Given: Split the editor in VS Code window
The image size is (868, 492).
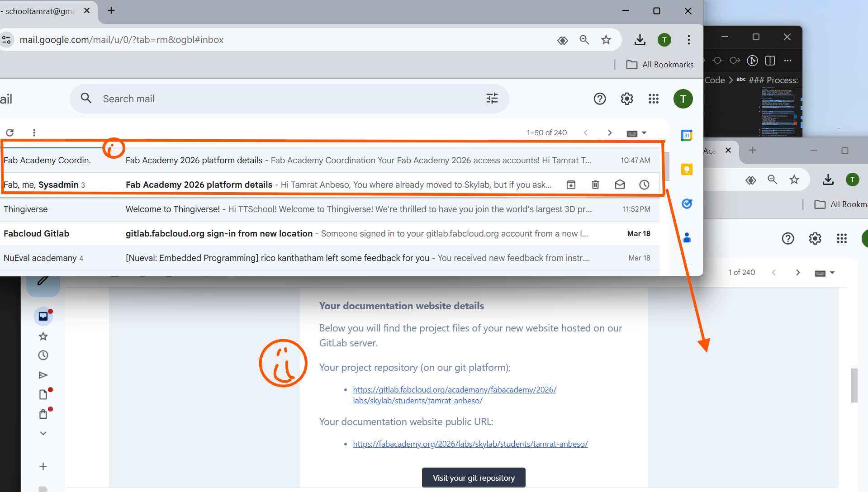Looking at the screenshot, I should pyautogui.click(x=770, y=61).
